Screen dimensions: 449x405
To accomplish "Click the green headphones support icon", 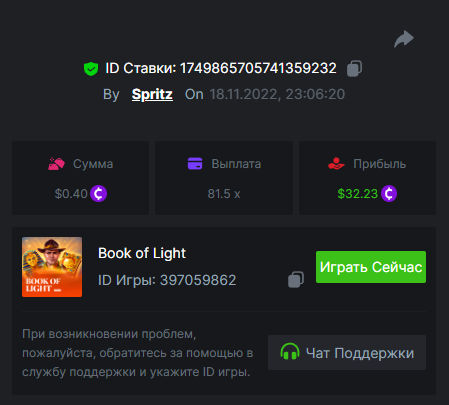I will 290,352.
